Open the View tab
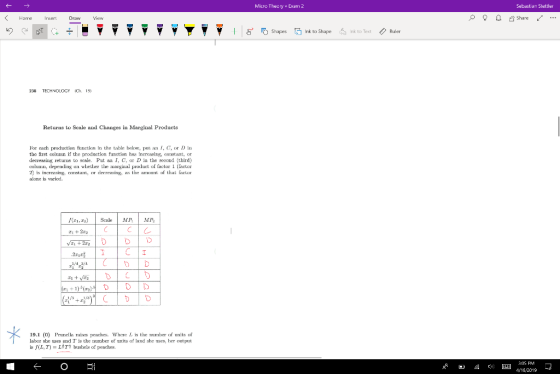Viewport: 560px width, 374px height. tap(98, 18)
